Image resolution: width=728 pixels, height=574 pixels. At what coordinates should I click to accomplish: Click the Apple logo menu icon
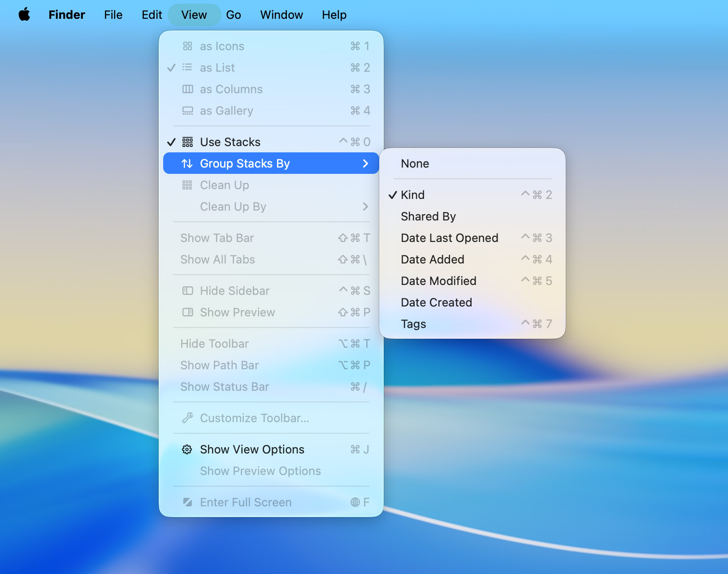(x=24, y=15)
